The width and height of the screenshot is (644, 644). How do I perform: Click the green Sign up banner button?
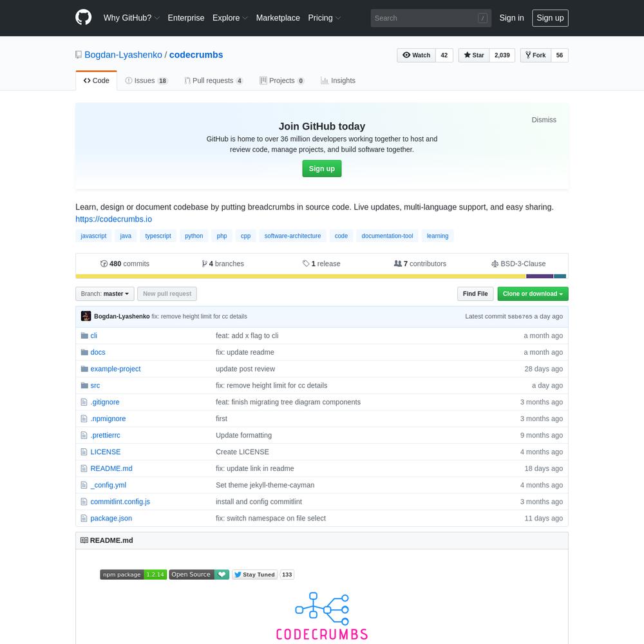tap(322, 168)
